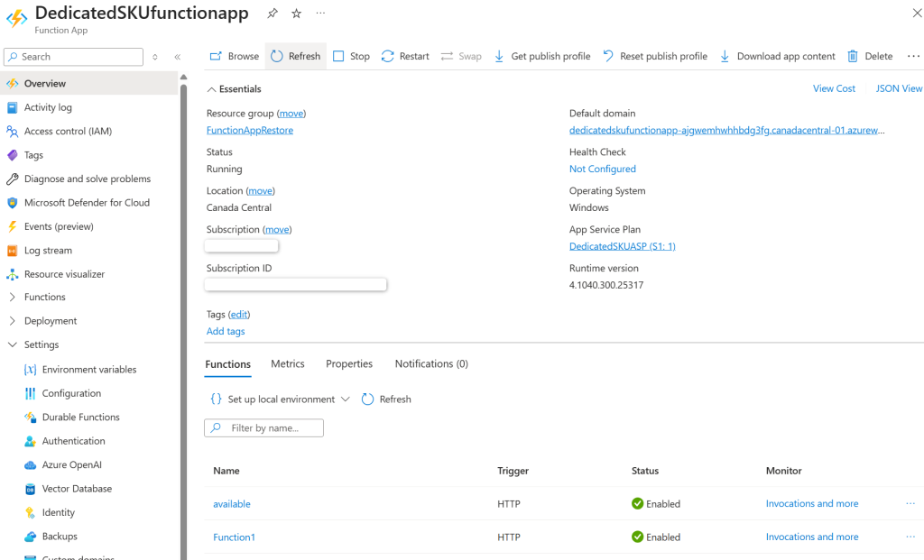Open FunctionAppRestore resource group link
The height and width of the screenshot is (560, 924).
(x=250, y=130)
